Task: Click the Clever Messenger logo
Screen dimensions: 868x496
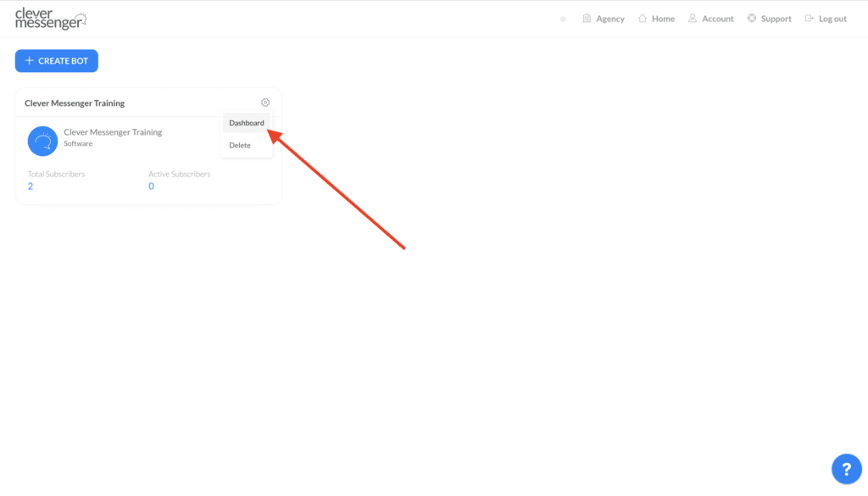Action: coord(48,18)
